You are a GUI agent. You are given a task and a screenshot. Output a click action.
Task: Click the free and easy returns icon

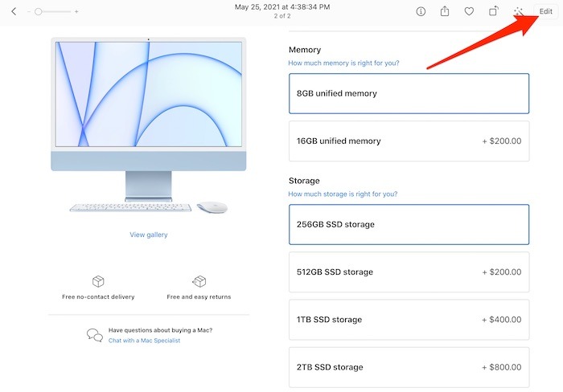[199, 281]
